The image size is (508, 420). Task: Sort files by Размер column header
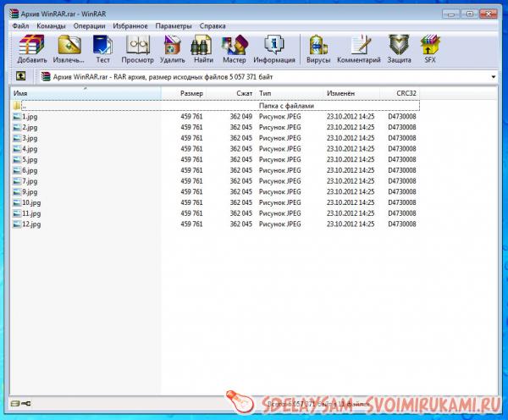pyautogui.click(x=191, y=92)
